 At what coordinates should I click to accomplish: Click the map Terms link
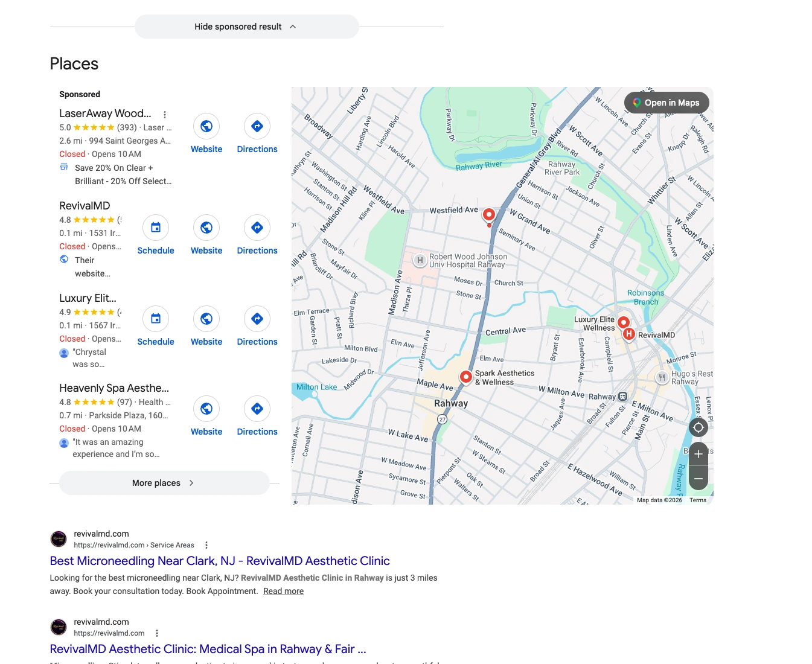(x=698, y=500)
